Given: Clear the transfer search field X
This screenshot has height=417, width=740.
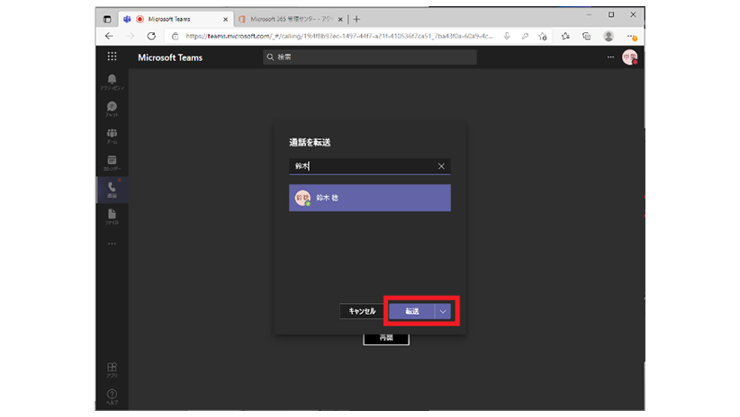Looking at the screenshot, I should (441, 166).
